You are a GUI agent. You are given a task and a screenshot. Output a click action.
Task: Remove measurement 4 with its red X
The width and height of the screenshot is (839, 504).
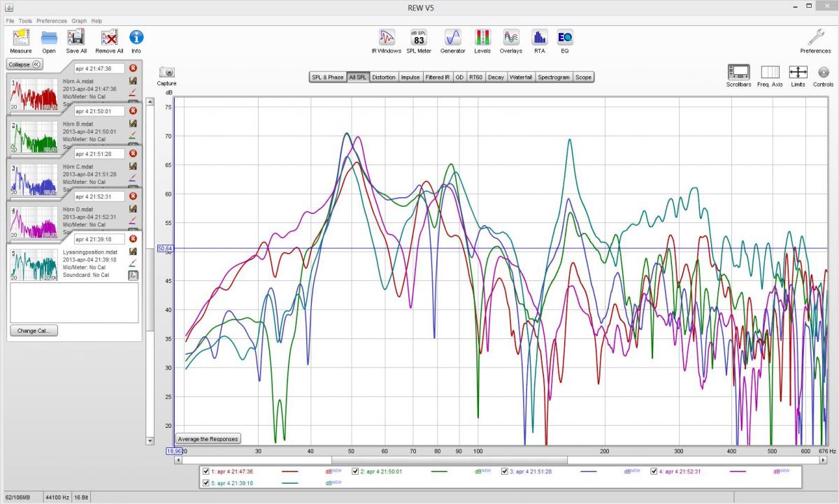(x=133, y=196)
